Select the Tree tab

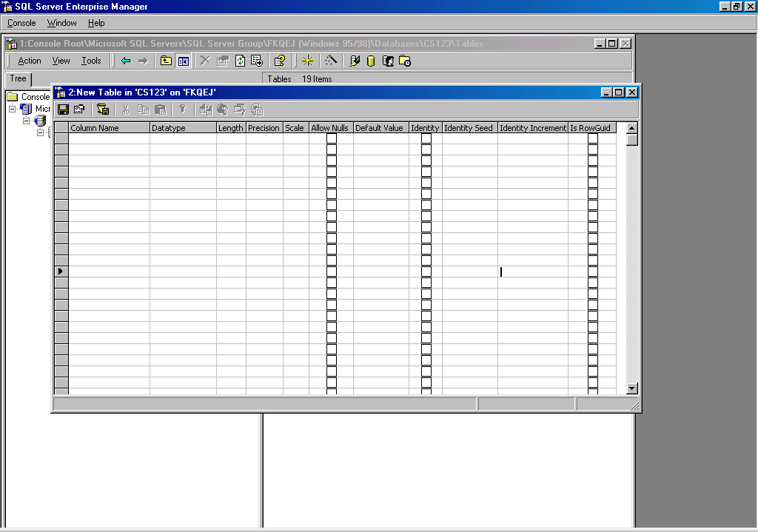click(x=18, y=78)
